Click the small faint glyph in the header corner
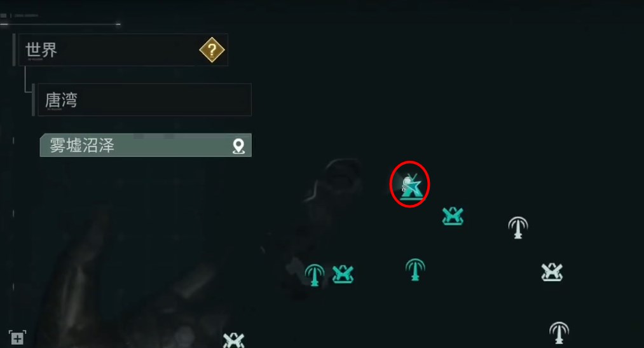The image size is (644, 348). [x=3, y=16]
